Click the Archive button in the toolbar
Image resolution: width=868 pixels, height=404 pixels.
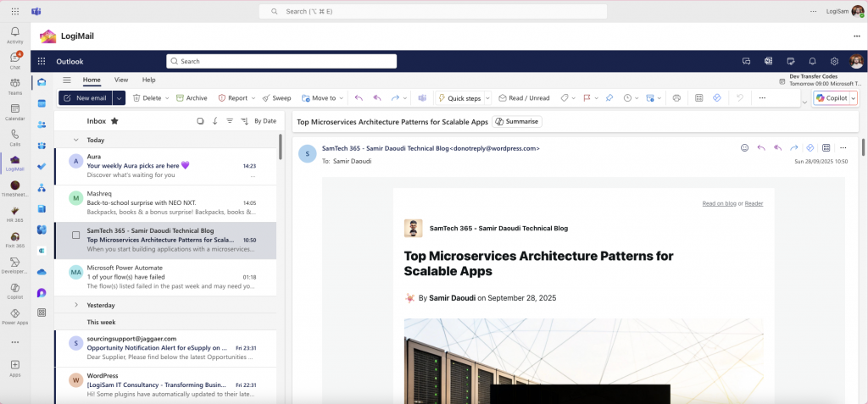pyautogui.click(x=191, y=98)
